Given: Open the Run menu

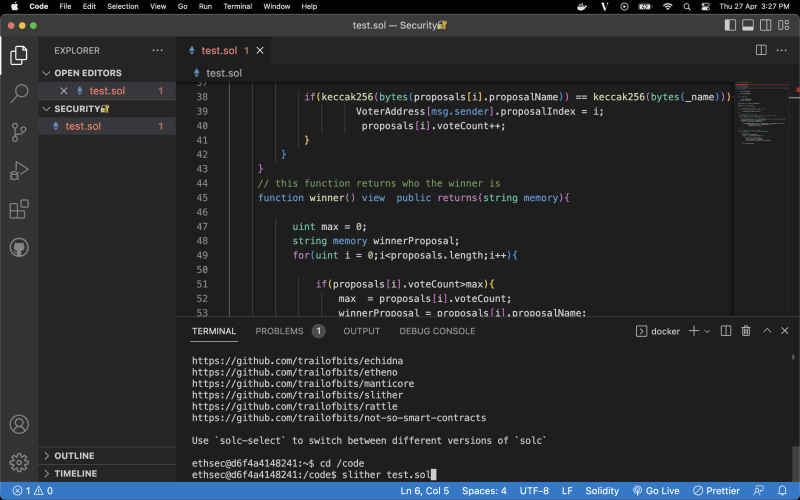Looking at the screenshot, I should coord(205,7).
